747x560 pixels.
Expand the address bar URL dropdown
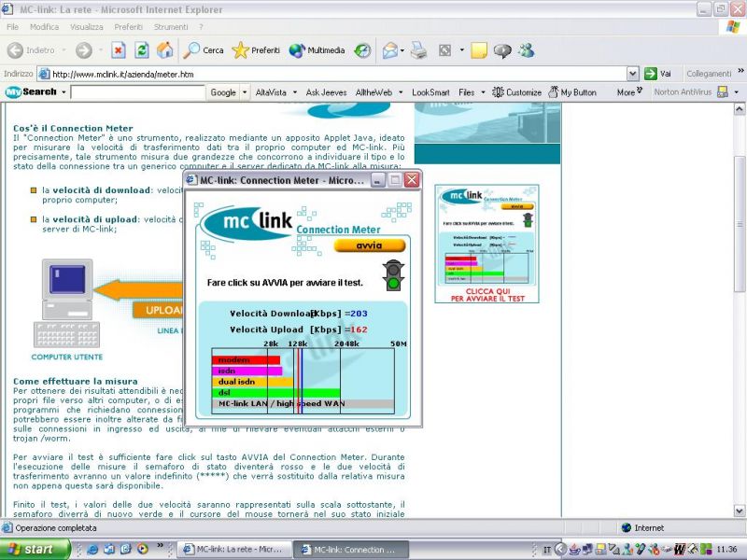coord(633,74)
